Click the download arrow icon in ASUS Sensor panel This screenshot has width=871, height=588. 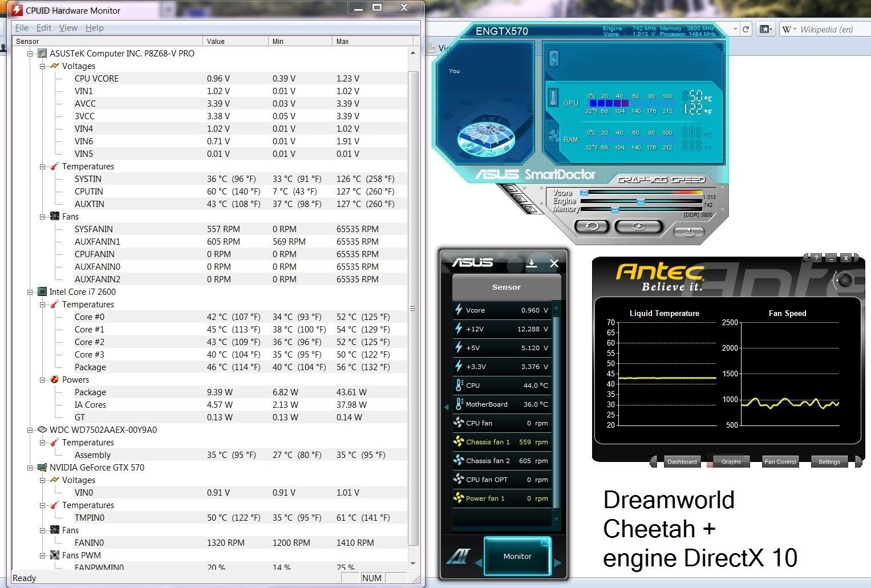tap(532, 263)
